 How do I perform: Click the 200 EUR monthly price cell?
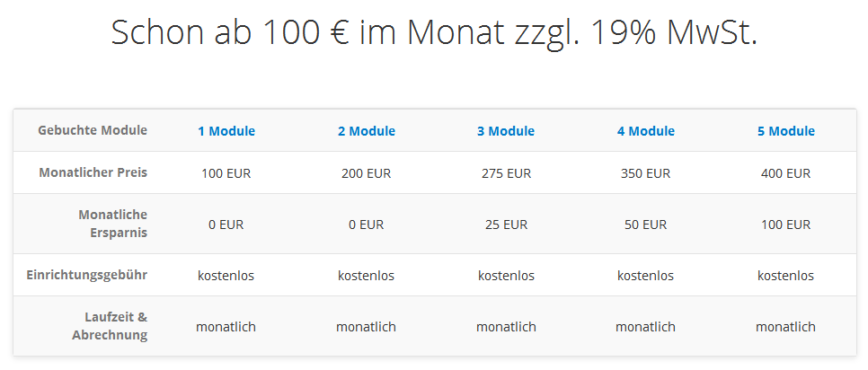367,173
